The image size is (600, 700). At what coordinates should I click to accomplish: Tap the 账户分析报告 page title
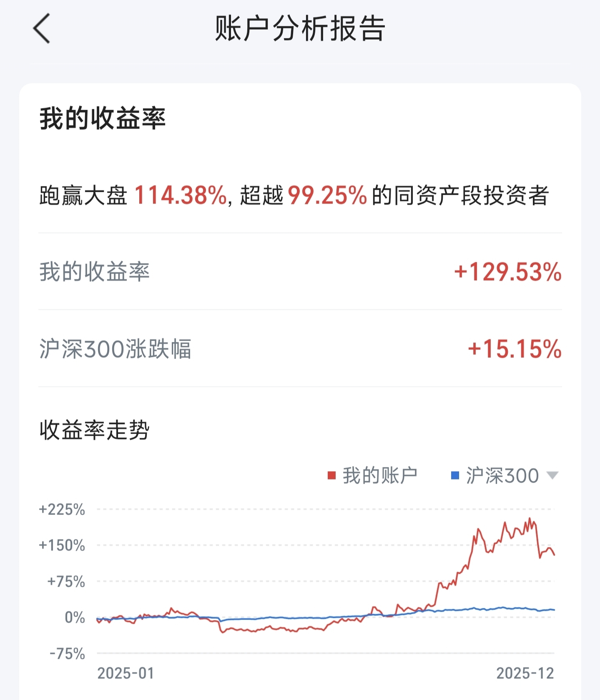[299, 28]
